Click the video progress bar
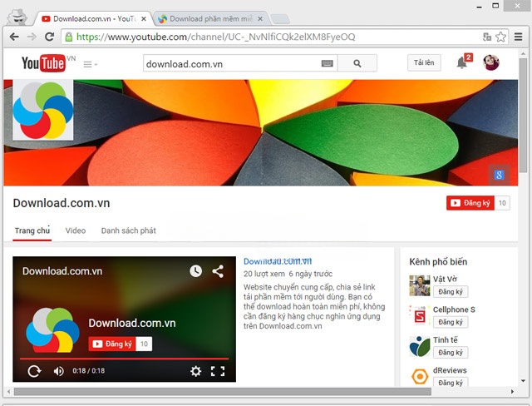This screenshot has width=532, height=406. (x=124, y=359)
